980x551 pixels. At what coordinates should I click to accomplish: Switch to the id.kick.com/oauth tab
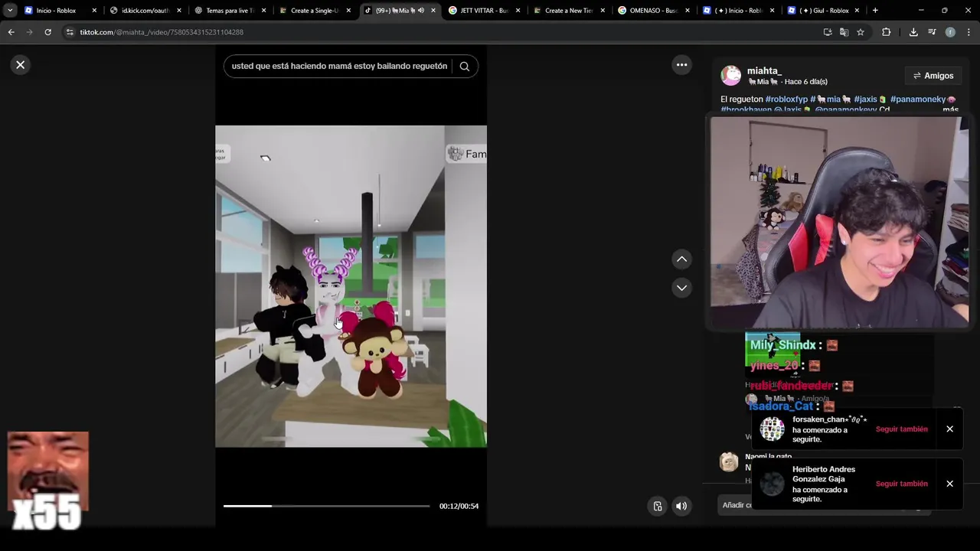pyautogui.click(x=145, y=11)
